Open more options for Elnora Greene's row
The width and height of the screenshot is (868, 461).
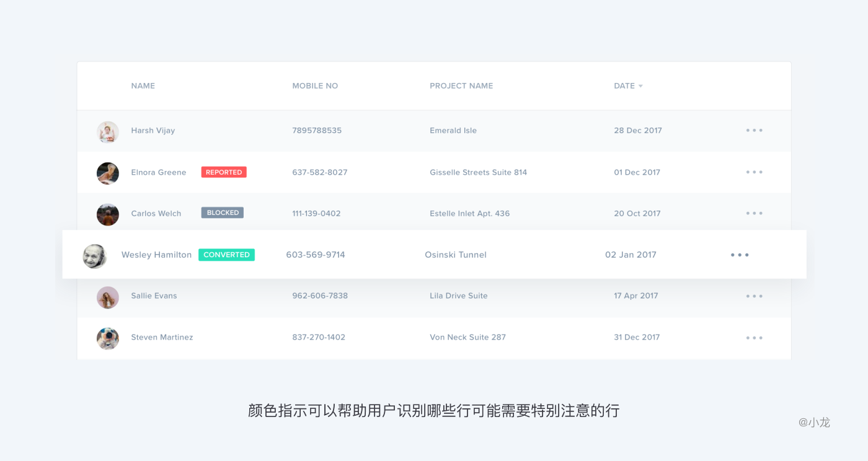754,172
